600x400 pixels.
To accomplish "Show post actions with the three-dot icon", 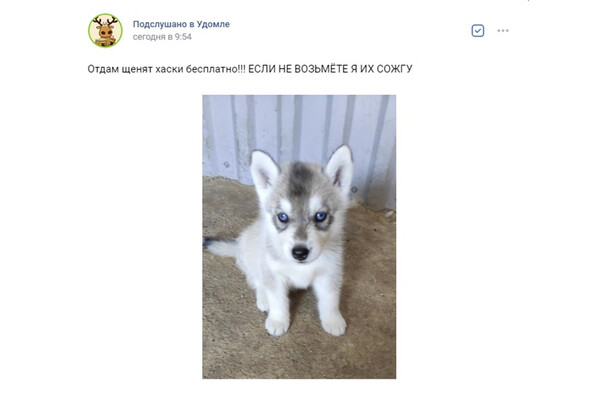I will [503, 31].
